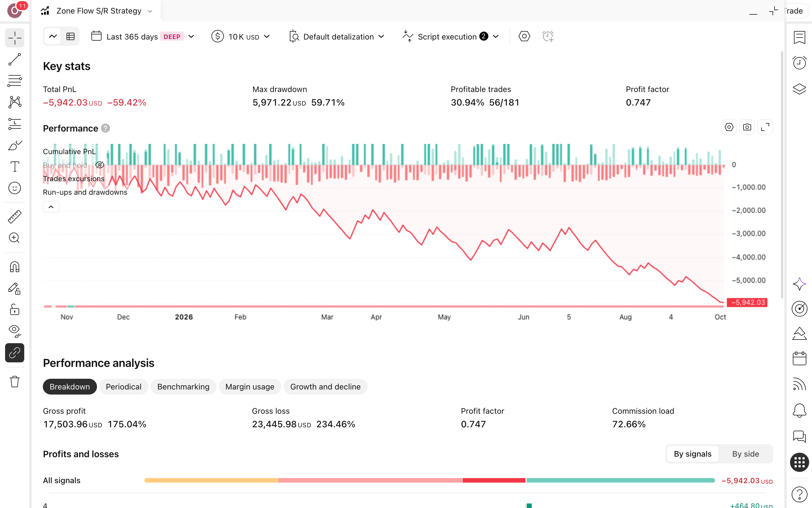This screenshot has width=812, height=508.
Task: Remove drawings with the trash icon
Action: coord(15,382)
